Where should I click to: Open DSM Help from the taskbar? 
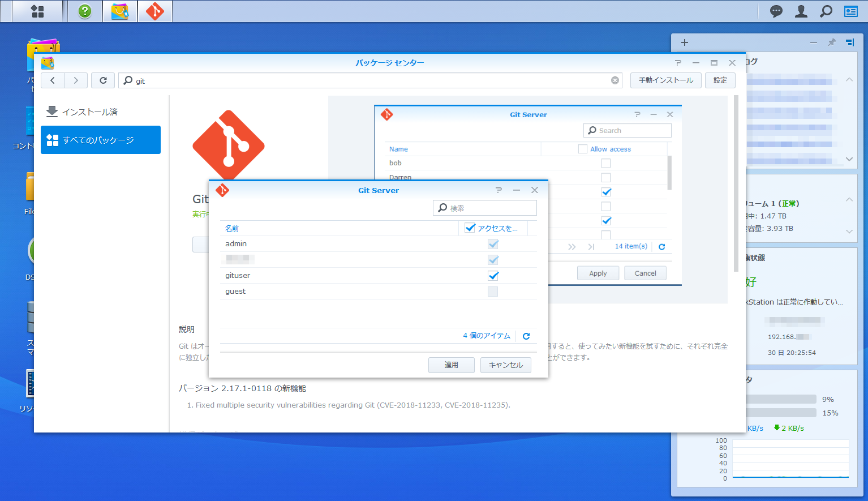tap(85, 11)
